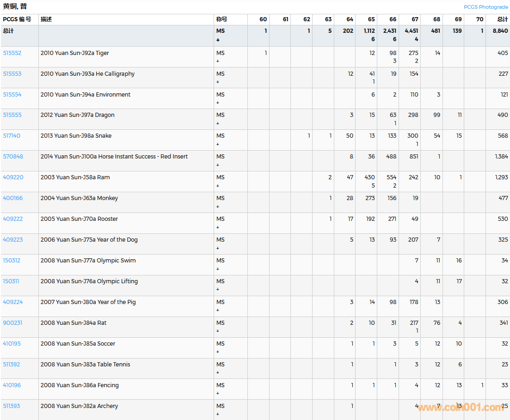Open the PCGS Photograde link

tap(485, 7)
